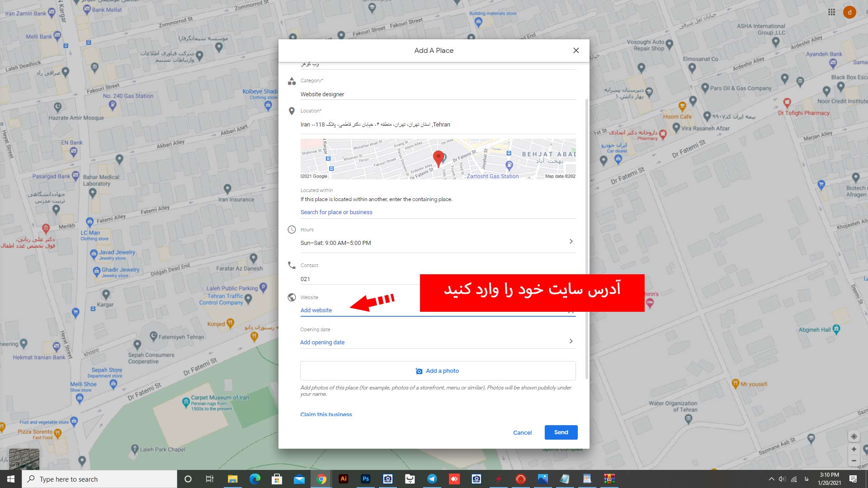Open Claim this business link

pyautogui.click(x=326, y=414)
